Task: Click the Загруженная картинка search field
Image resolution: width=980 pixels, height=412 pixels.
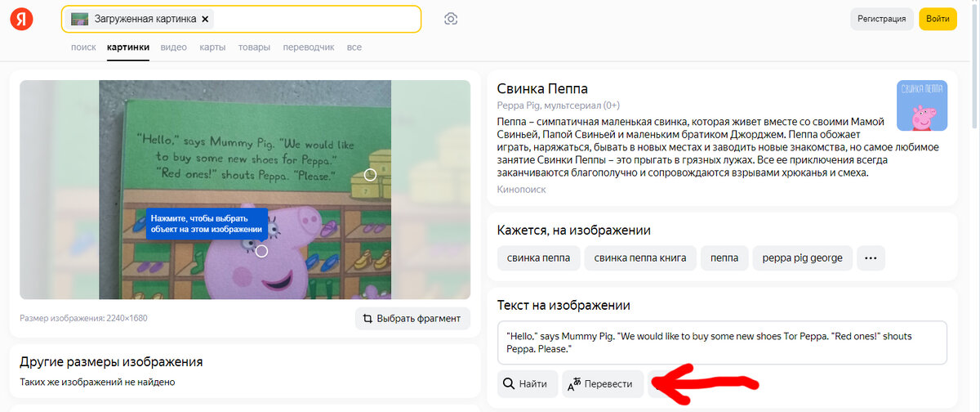Action: pyautogui.click(x=242, y=19)
